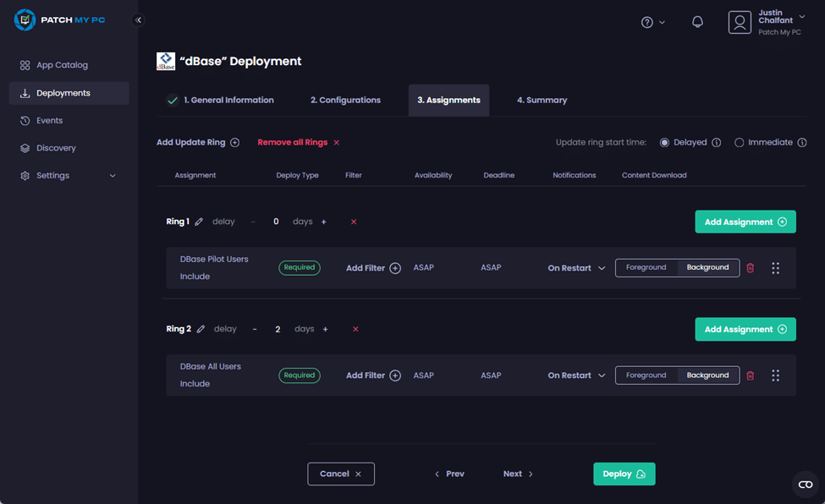Remove Ring 2 using red X

(355, 329)
